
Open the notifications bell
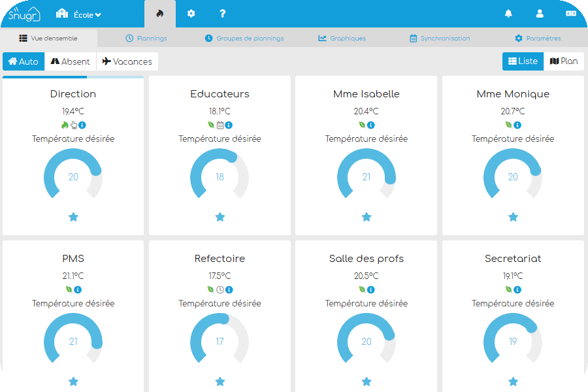click(508, 14)
